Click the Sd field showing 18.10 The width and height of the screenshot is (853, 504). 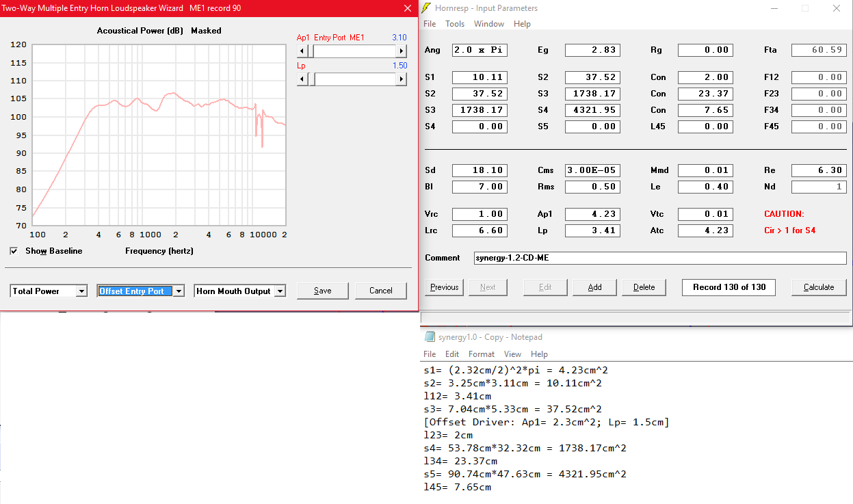tap(480, 170)
